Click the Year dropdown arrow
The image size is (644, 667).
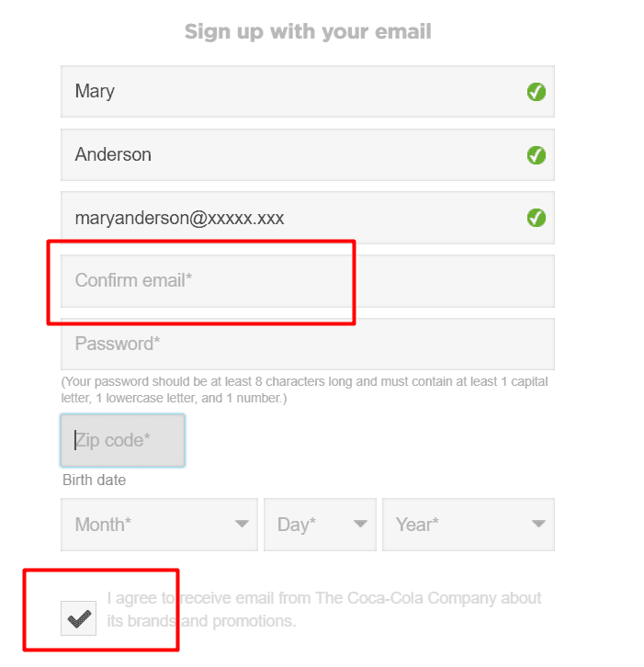click(x=538, y=525)
